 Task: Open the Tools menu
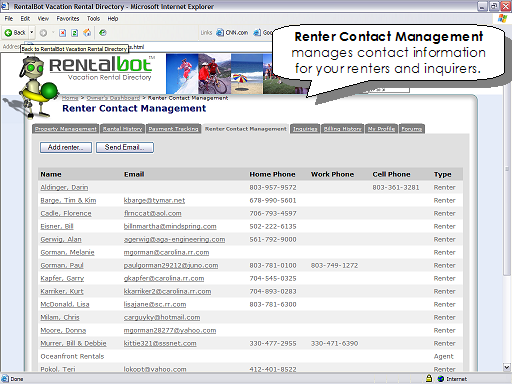click(x=93, y=19)
